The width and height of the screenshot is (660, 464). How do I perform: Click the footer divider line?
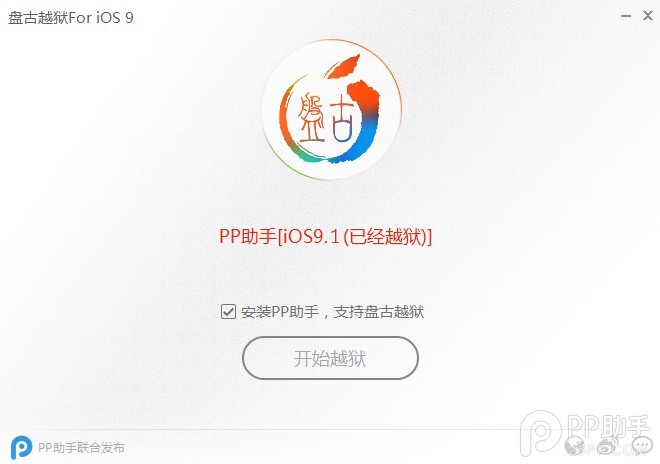pos(330,430)
